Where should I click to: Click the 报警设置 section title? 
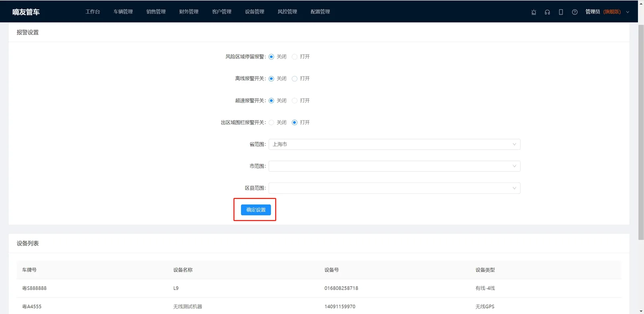[x=28, y=33]
